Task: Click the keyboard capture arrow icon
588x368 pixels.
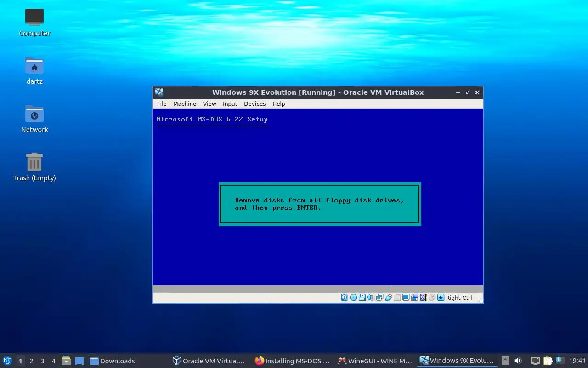Action: (x=441, y=298)
